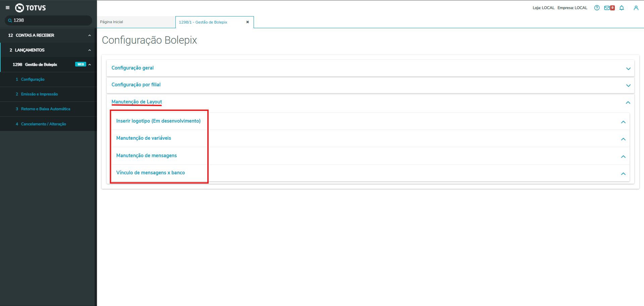
Task: Select the 1298/1 - Gestão de Bolepix tab
Action: [x=215, y=22]
